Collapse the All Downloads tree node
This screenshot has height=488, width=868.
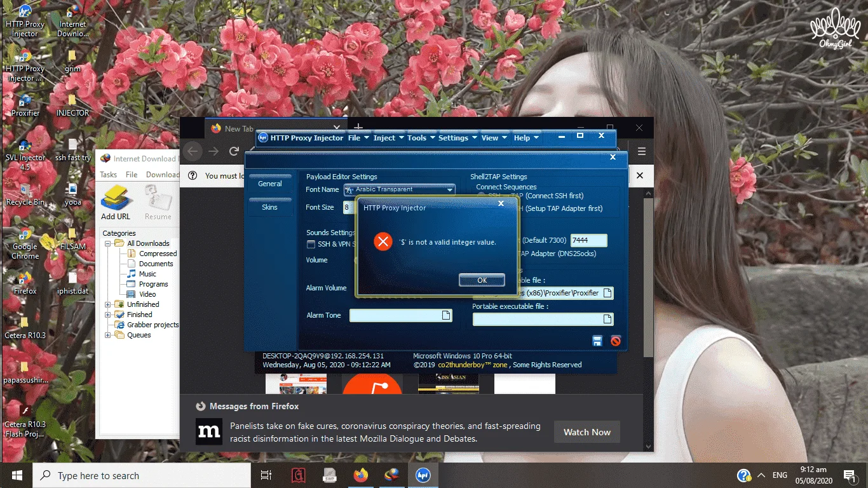(108, 243)
